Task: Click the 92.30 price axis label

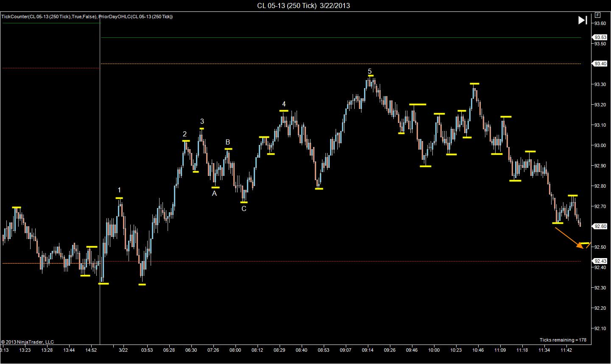Action: pos(600,288)
